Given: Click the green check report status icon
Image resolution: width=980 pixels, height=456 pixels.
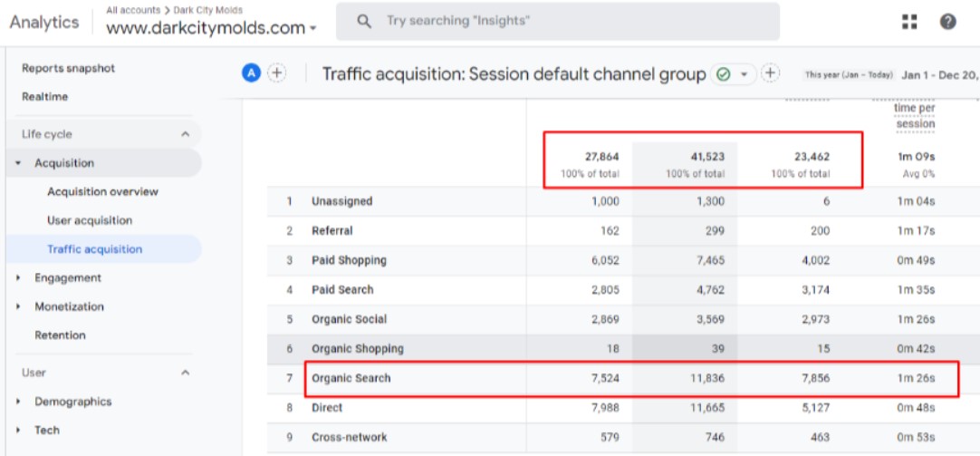Looking at the screenshot, I should point(724,74).
